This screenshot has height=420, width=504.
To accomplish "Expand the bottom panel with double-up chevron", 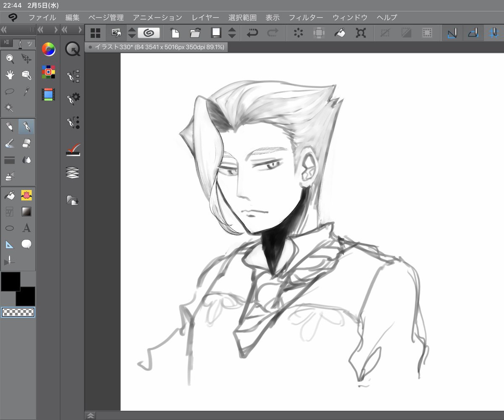I will coord(90,416).
